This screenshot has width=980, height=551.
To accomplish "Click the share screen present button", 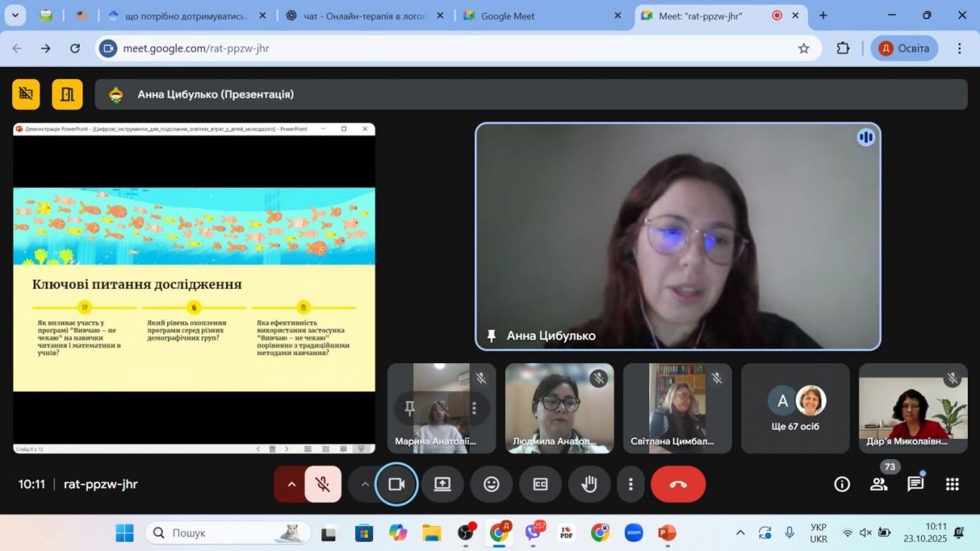I will [x=442, y=484].
